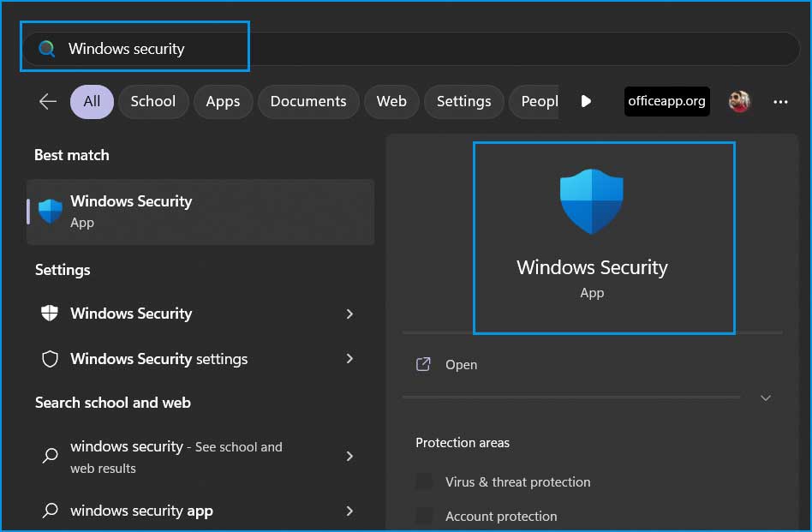This screenshot has height=532, width=812.
Task: Expand the Windows Security settings result chevron
Action: point(349,358)
